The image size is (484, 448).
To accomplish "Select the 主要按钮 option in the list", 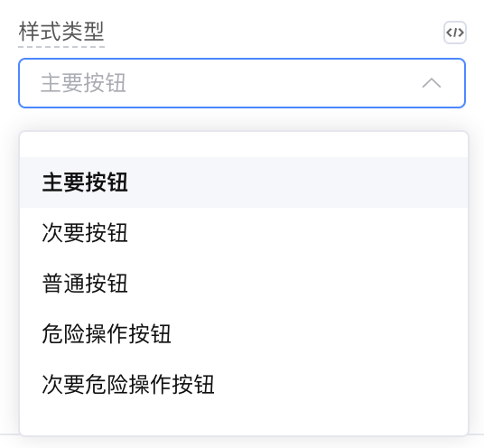I will click(244, 182).
